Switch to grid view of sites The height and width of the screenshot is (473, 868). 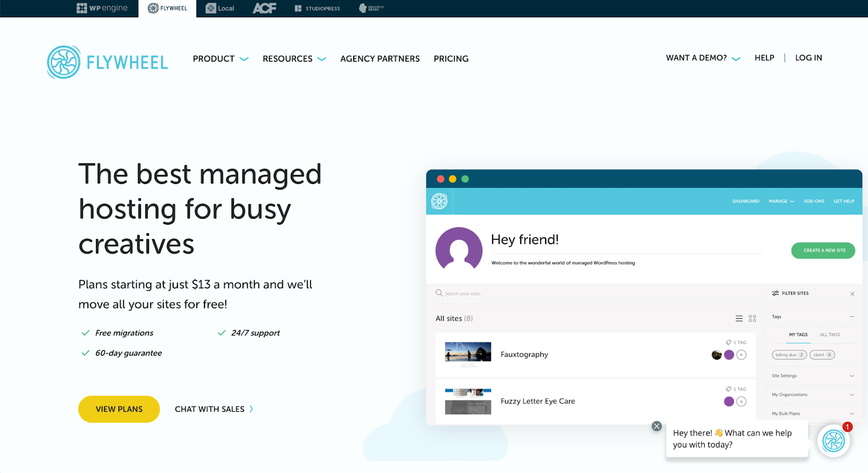[752, 319]
